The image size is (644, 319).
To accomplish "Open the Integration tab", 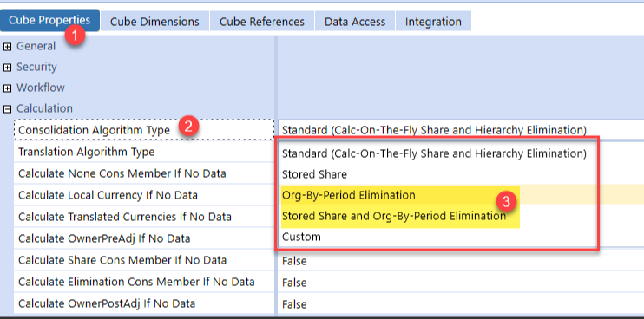I will (433, 22).
